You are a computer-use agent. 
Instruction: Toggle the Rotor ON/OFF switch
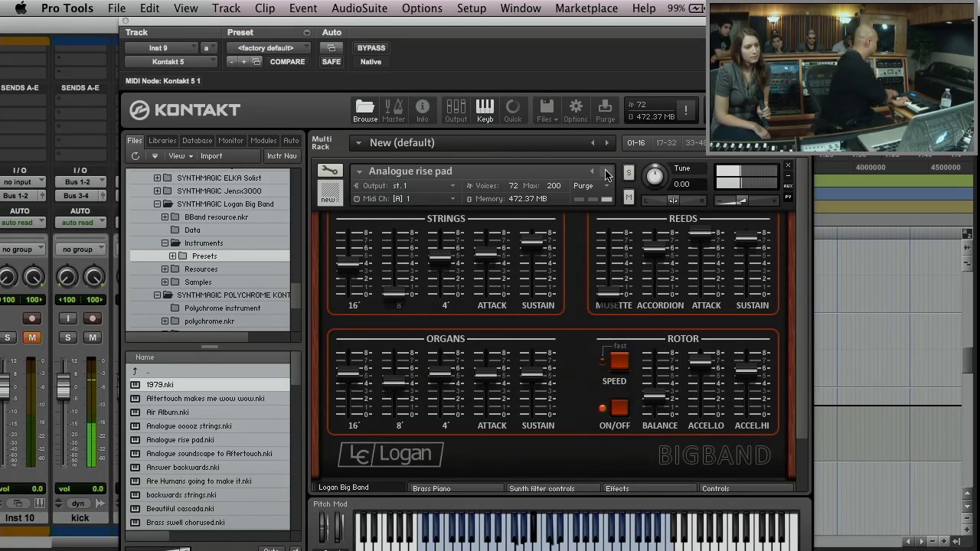[x=619, y=407]
